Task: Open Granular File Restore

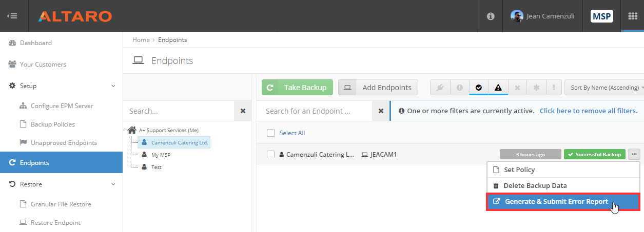Action: point(62,204)
